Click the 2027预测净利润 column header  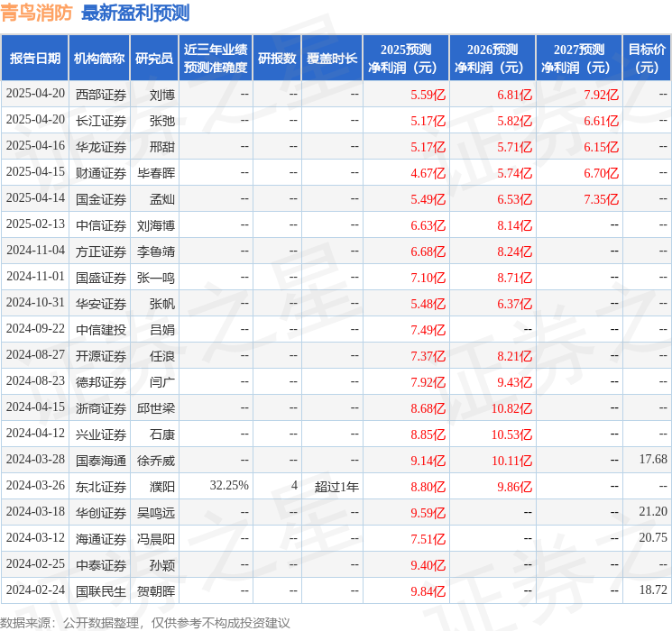[579, 59]
